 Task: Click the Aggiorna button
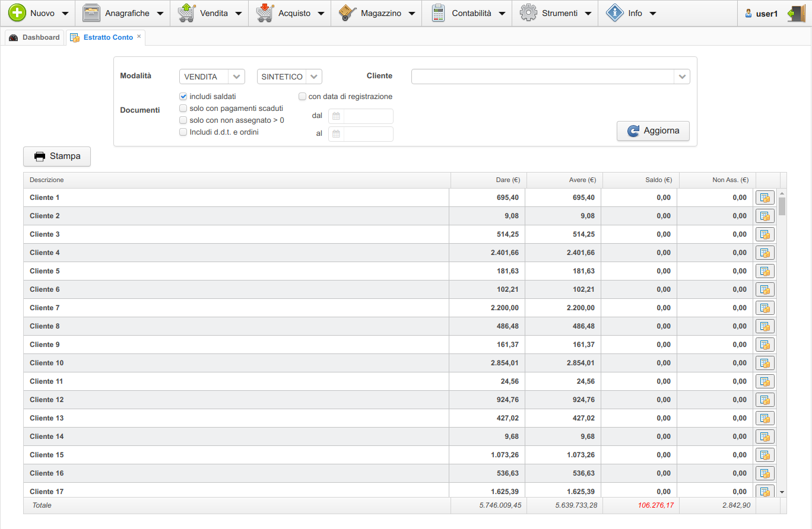pyautogui.click(x=653, y=130)
